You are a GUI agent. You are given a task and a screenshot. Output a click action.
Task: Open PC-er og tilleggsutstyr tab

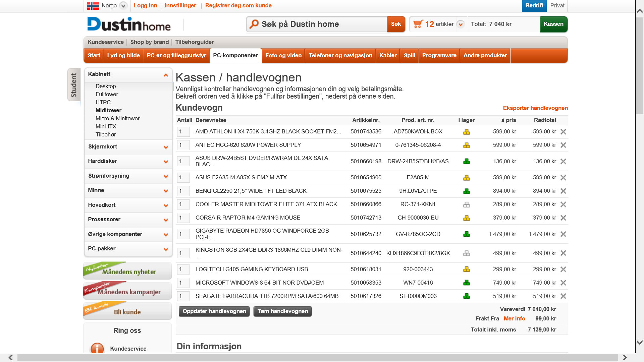176,56
